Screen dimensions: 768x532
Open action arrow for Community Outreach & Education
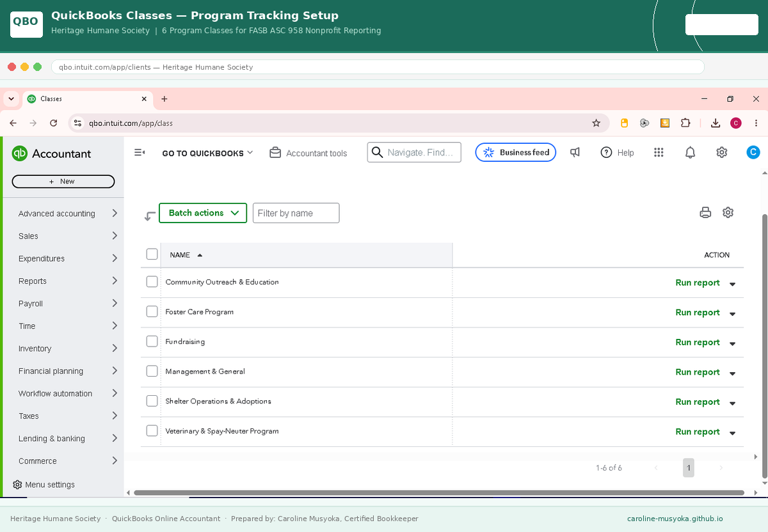pos(732,284)
